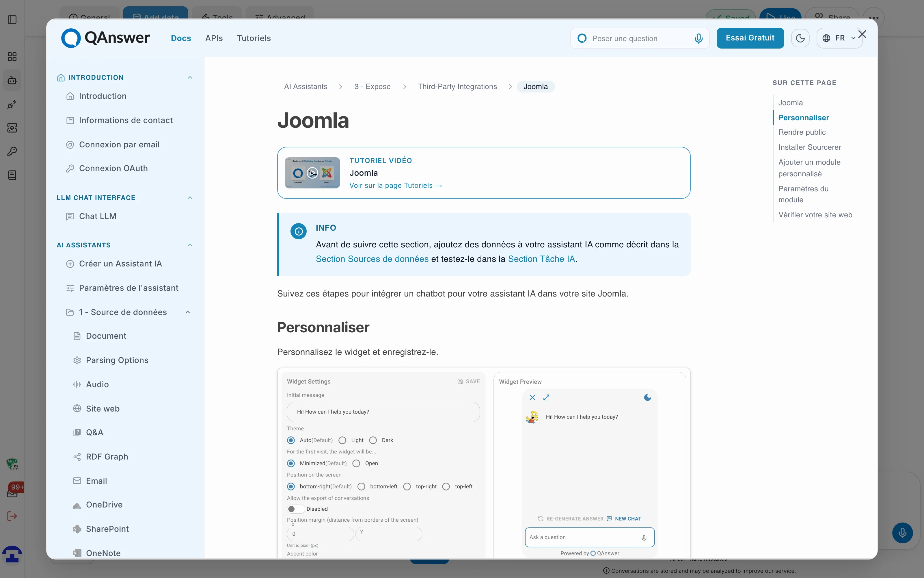Click the blue microphone button behind the popup
The height and width of the screenshot is (578, 924).
(x=902, y=533)
